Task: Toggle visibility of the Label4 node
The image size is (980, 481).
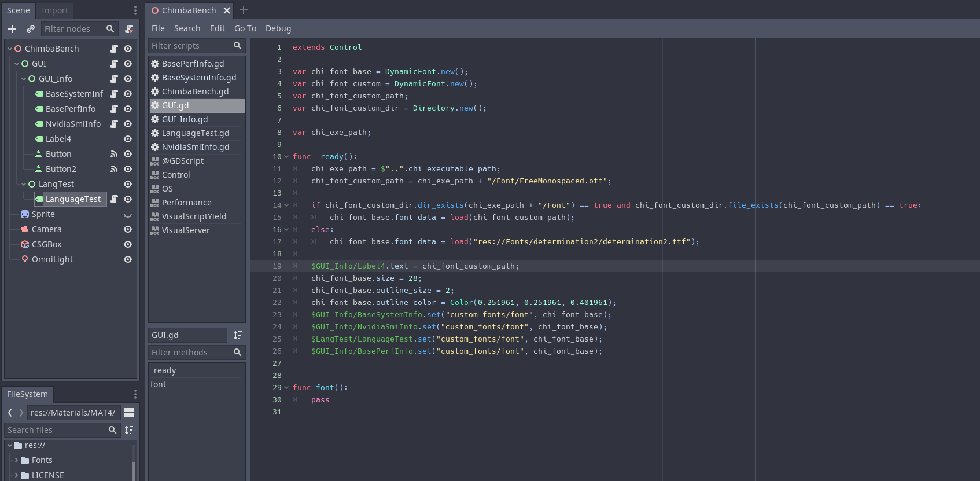Action: (128, 139)
